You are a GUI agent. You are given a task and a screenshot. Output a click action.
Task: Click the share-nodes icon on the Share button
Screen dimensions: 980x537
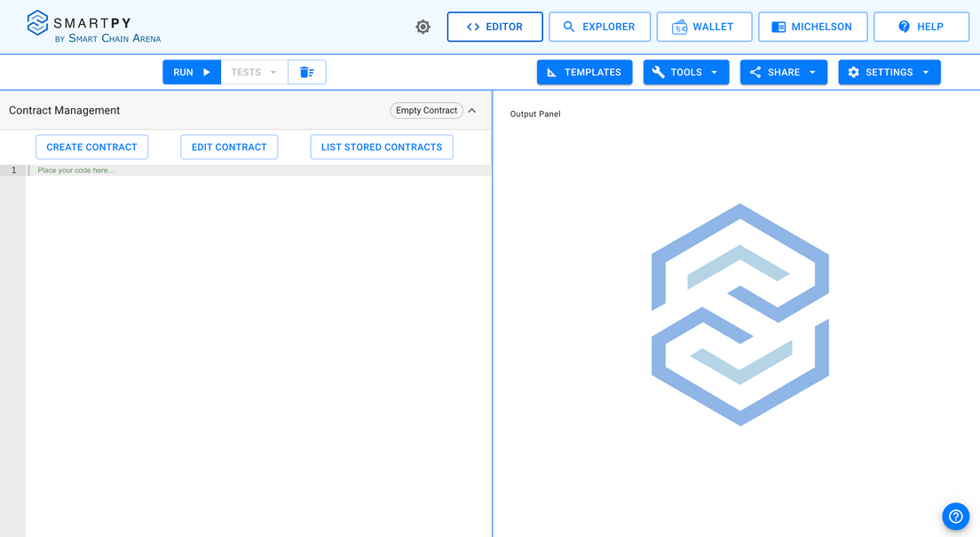tap(756, 72)
